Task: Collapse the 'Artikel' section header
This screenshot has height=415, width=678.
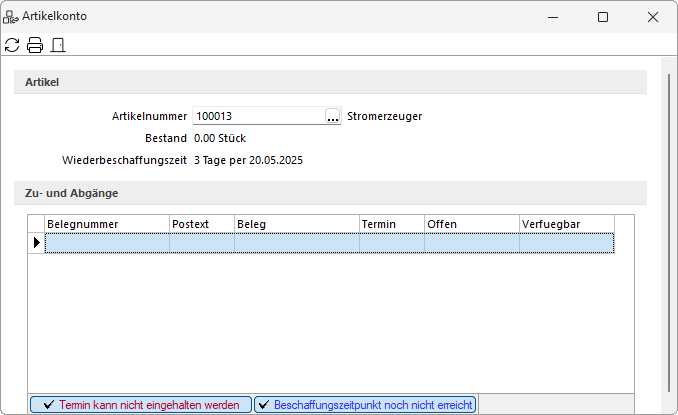Action: click(x=330, y=82)
